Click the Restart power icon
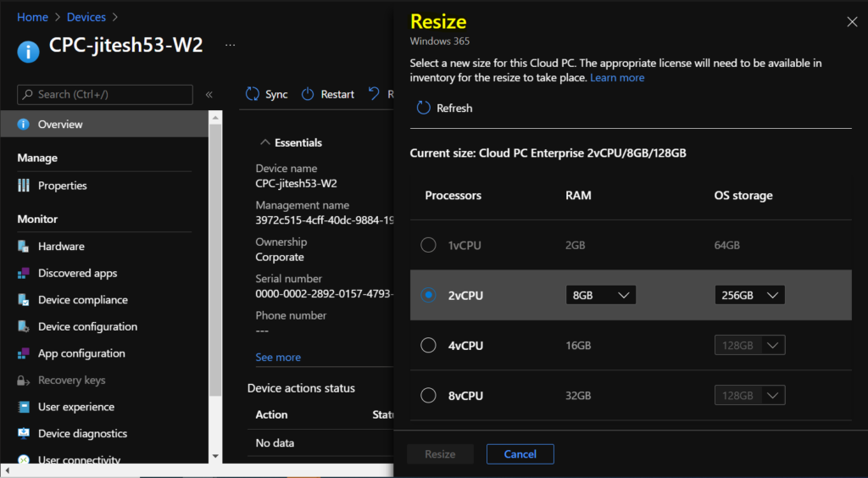This screenshot has height=478, width=868. coord(307,94)
